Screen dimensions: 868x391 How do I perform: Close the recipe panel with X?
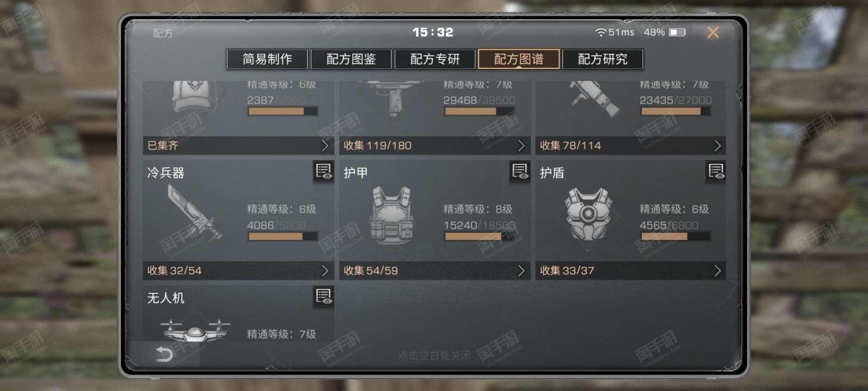pyautogui.click(x=713, y=33)
